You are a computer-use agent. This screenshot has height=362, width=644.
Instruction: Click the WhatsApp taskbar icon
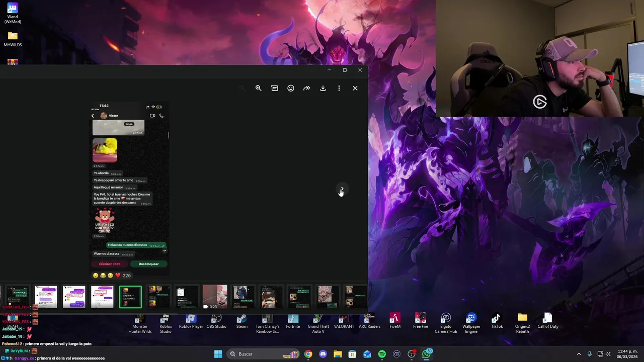coord(427,354)
